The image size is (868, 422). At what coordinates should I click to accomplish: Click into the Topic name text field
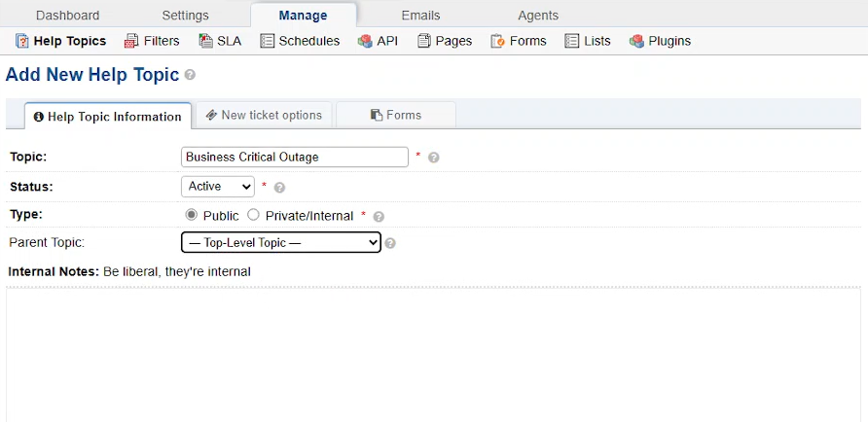coord(295,158)
